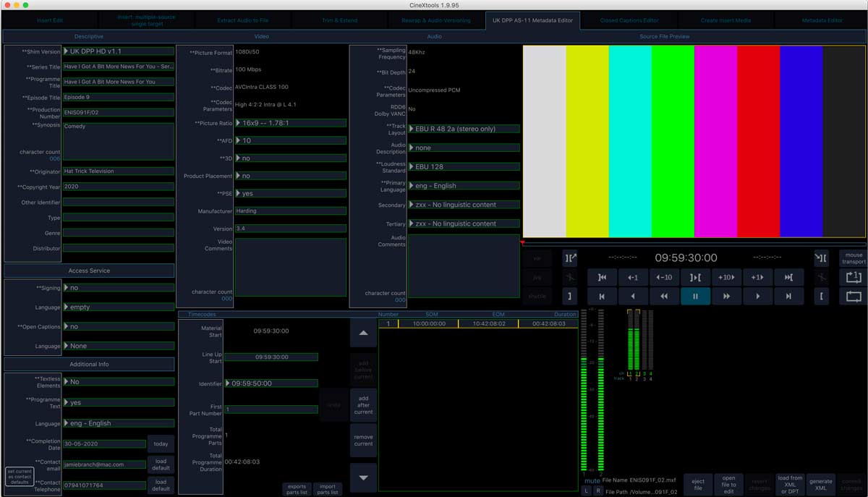The image size is (868, 497).
Task: Click the rewind double-arrow icon
Action: point(664,296)
